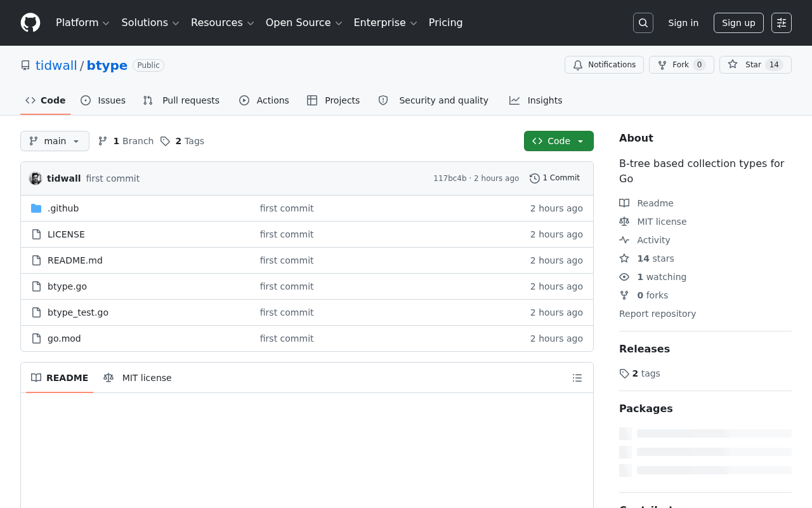Click the file icon beside README.md
812x508 pixels.
point(36,260)
